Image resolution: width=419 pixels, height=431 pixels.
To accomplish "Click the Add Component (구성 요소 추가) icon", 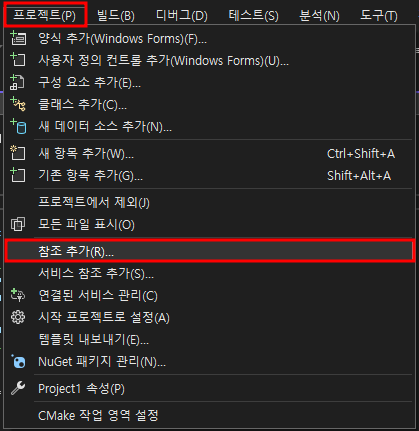I will (x=17, y=82).
